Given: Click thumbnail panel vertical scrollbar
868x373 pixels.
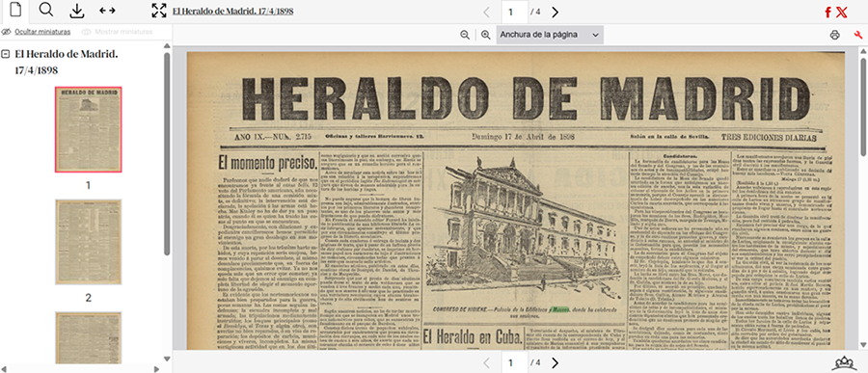Looking at the screenshot, I should (x=167, y=154).
